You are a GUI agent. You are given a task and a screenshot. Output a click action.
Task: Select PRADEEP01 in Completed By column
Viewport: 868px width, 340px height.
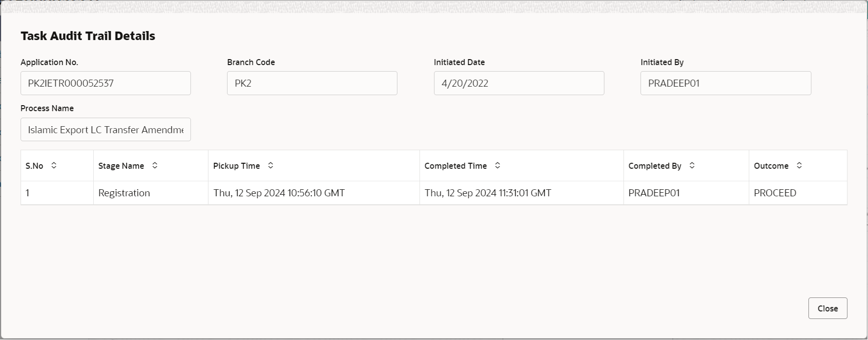[687, 193]
